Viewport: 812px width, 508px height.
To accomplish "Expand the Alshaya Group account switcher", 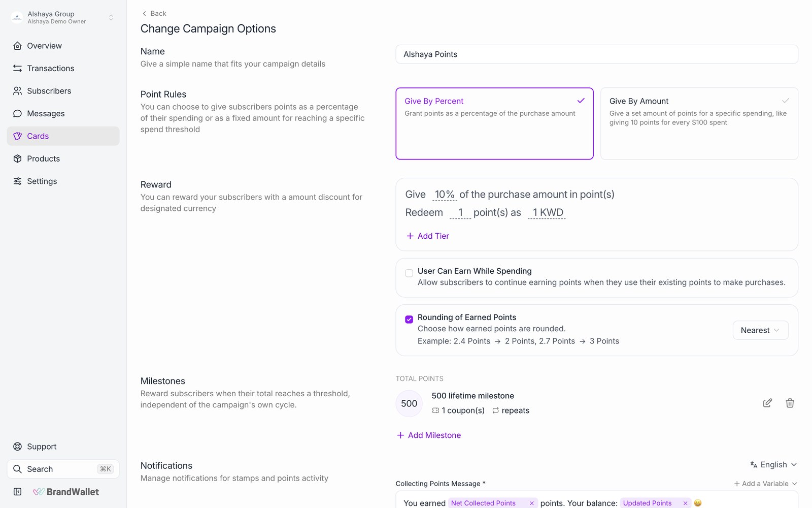I will (111, 18).
